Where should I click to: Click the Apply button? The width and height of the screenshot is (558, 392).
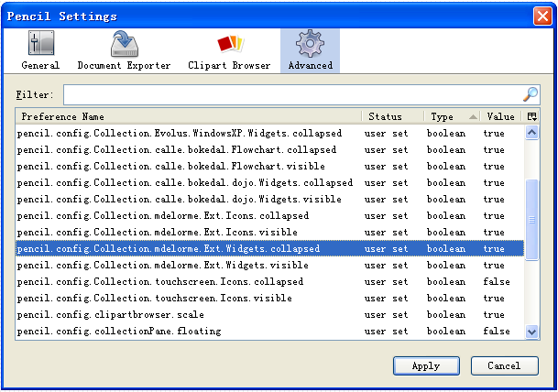click(x=426, y=365)
